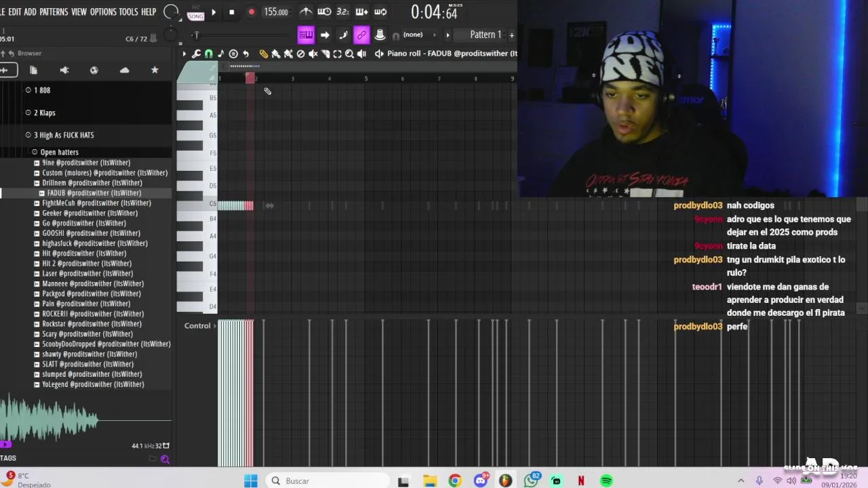Start playback with the Play button

[x=214, y=12]
